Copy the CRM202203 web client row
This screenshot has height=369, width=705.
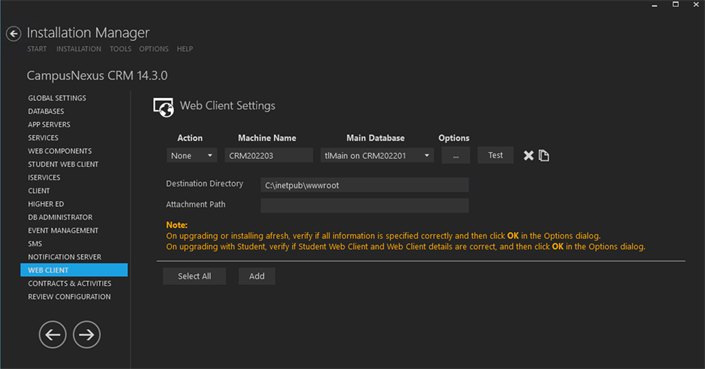pyautogui.click(x=544, y=156)
